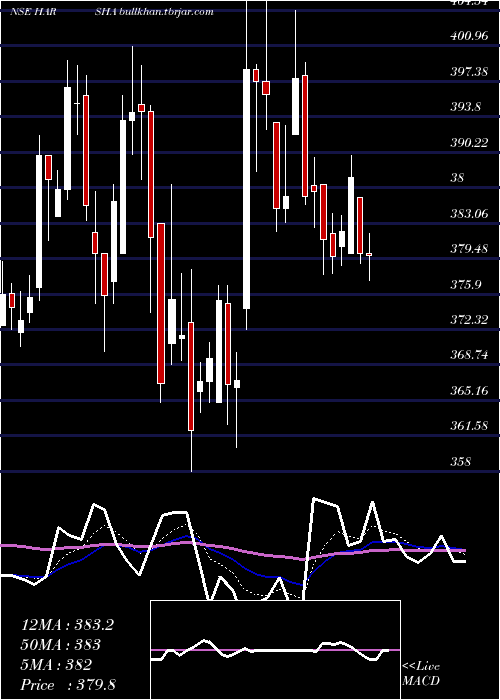Click the 379.48 price axis label
This screenshot has width=500, height=700.
click(x=469, y=249)
